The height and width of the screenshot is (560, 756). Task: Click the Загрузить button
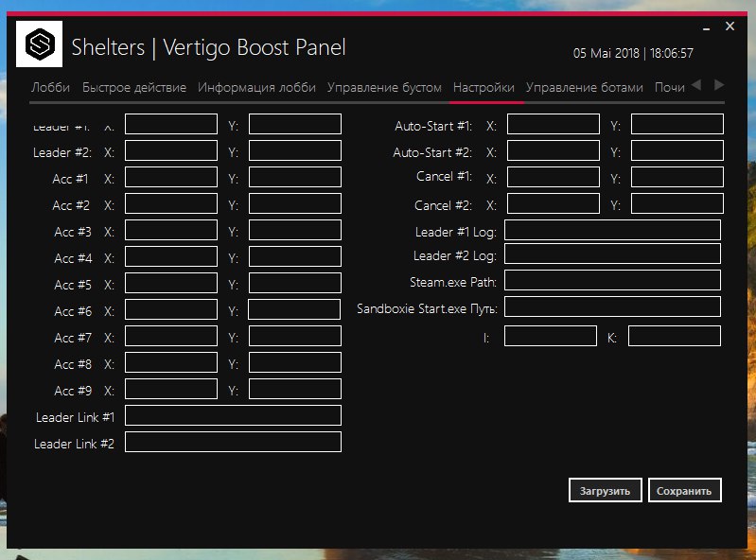tap(606, 491)
